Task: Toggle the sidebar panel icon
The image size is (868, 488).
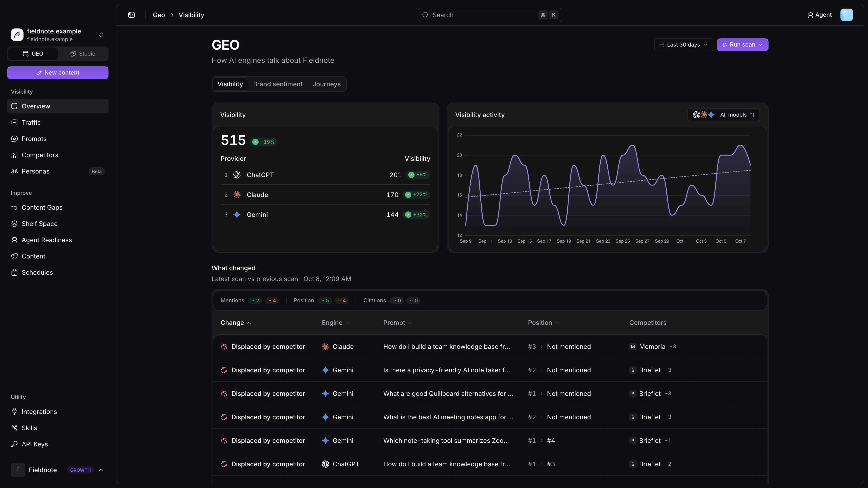Action: [x=131, y=15]
